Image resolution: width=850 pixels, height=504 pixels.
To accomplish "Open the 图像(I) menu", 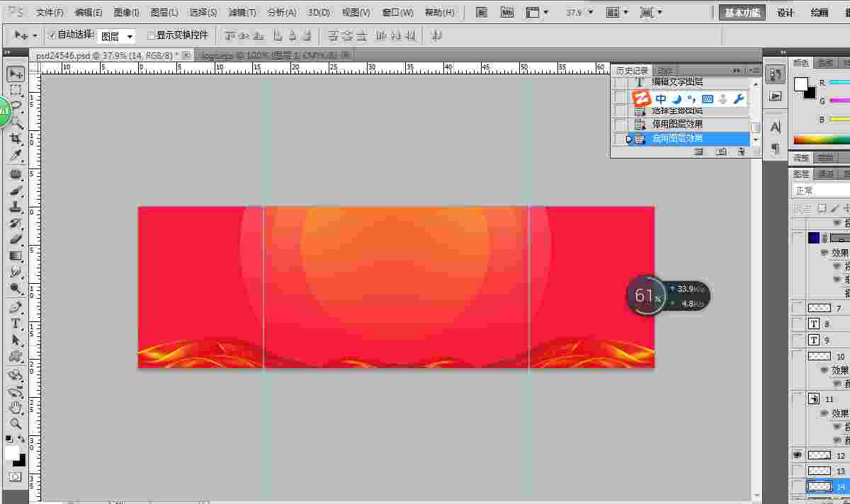I will pyautogui.click(x=126, y=13).
